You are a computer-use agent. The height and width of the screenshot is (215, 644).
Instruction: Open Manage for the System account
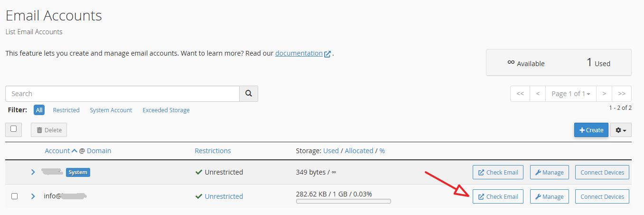[x=549, y=172]
